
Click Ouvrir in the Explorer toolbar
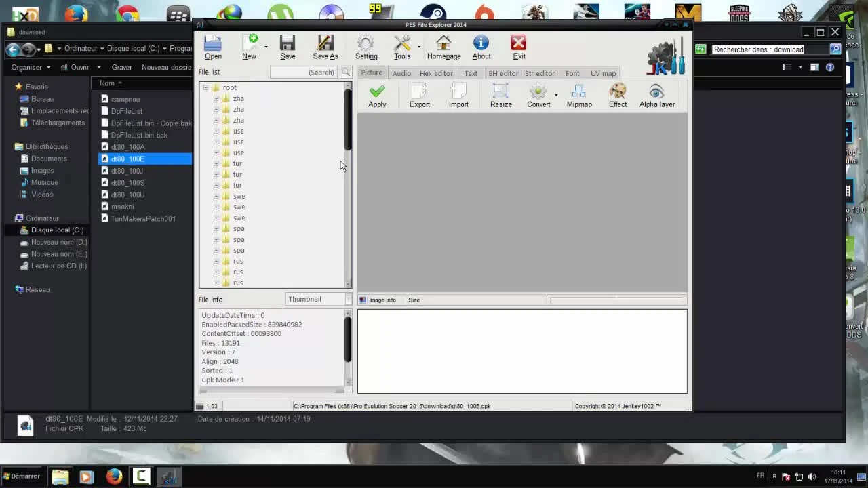click(80, 67)
